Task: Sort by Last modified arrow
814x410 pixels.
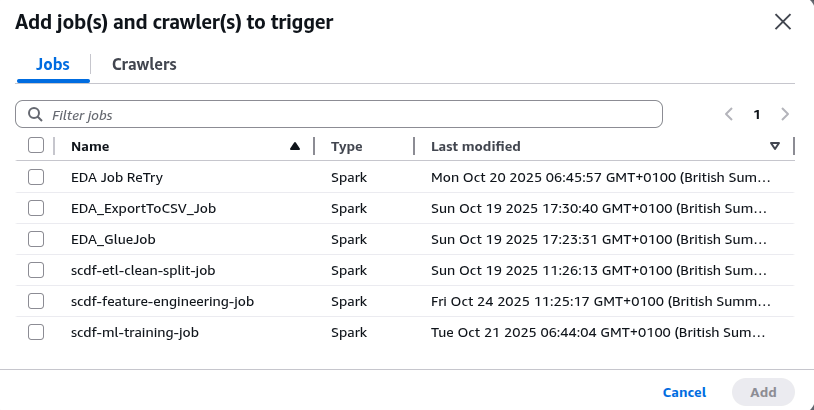Action: point(775,146)
